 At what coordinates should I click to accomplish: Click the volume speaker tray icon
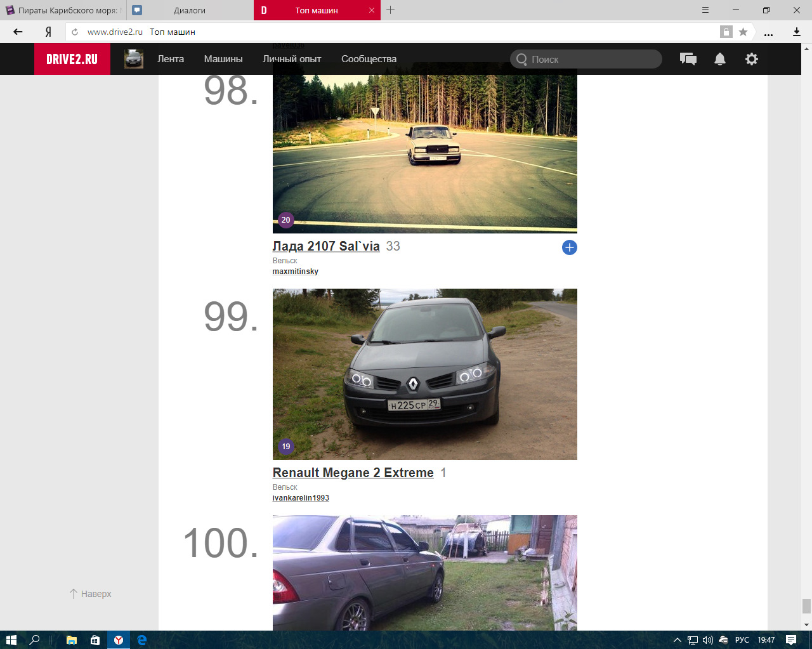pos(708,640)
